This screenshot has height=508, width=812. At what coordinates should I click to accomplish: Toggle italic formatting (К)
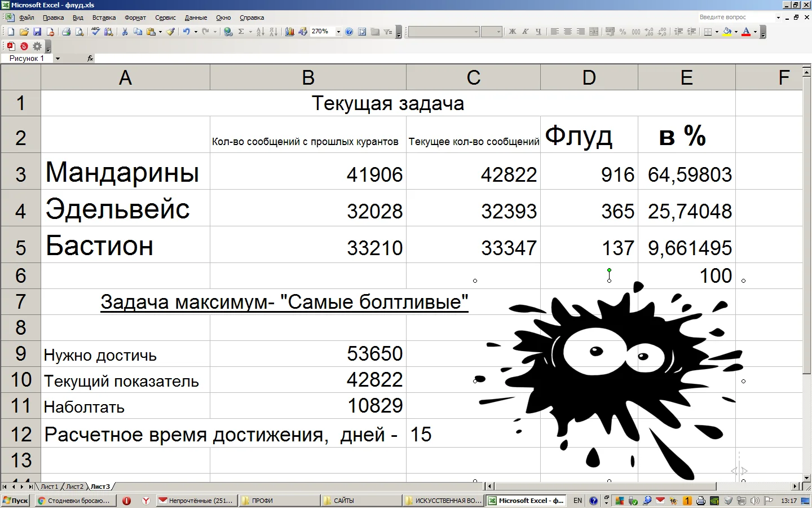pyautogui.click(x=525, y=32)
